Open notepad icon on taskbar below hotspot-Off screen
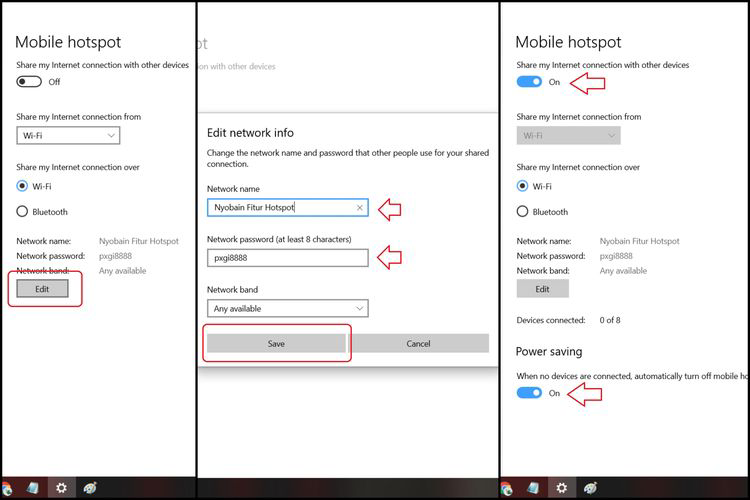The image size is (750, 500). [33, 488]
